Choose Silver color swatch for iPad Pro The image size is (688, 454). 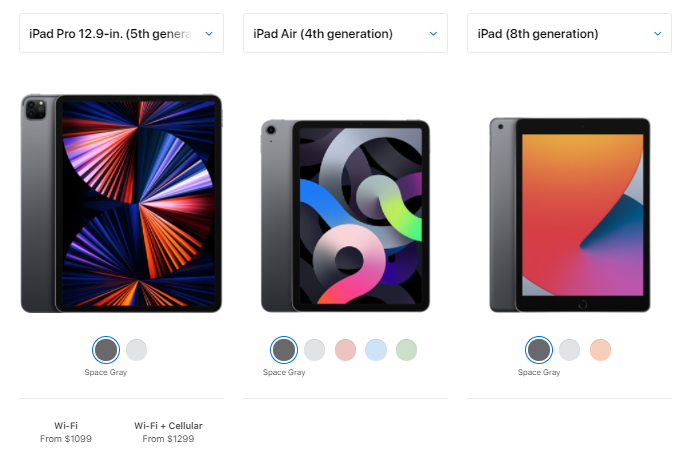pyautogui.click(x=136, y=350)
